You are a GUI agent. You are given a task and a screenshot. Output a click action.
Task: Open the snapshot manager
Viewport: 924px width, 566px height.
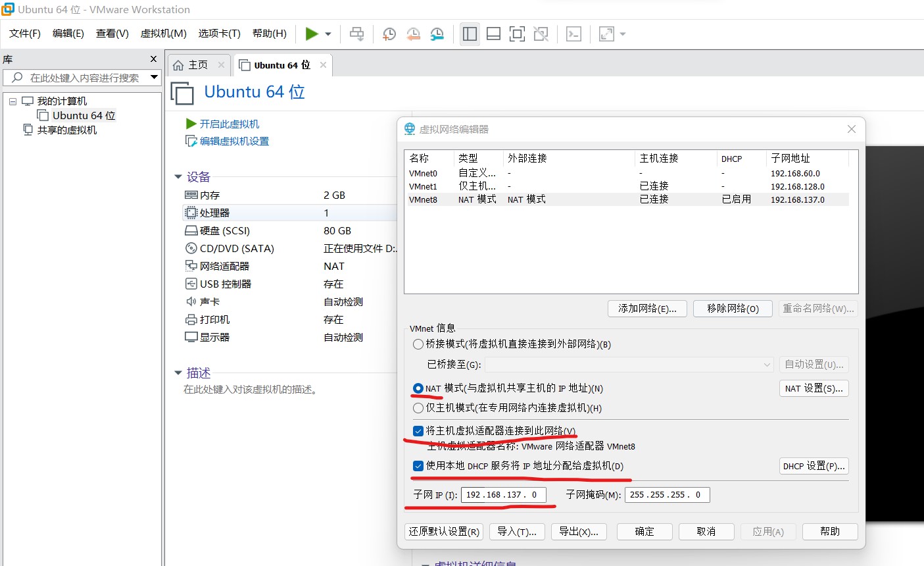tap(437, 33)
